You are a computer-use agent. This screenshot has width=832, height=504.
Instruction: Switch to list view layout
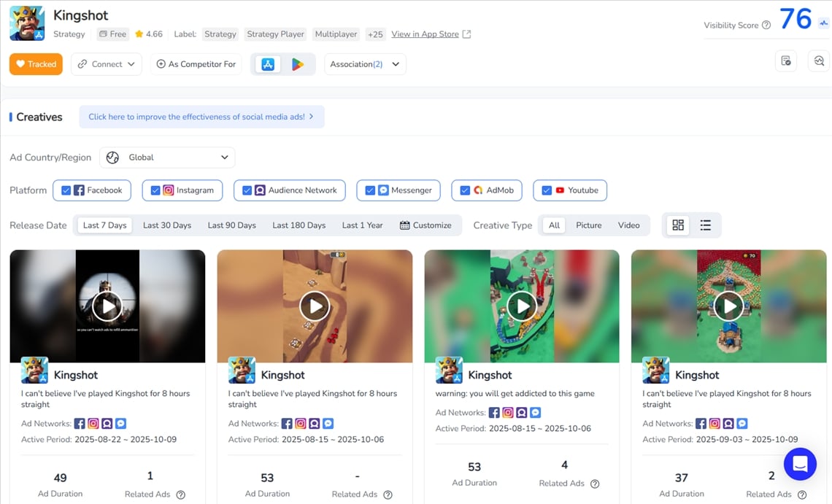click(x=705, y=225)
